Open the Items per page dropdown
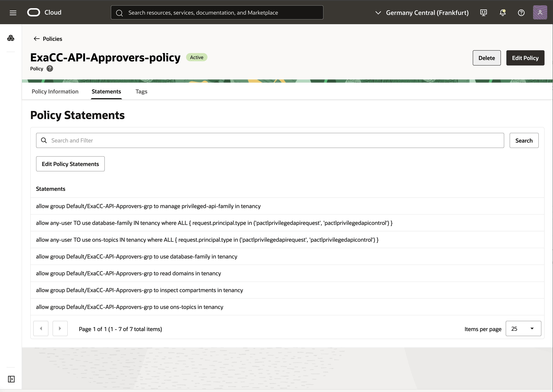This screenshot has width=553, height=392. (x=524, y=329)
